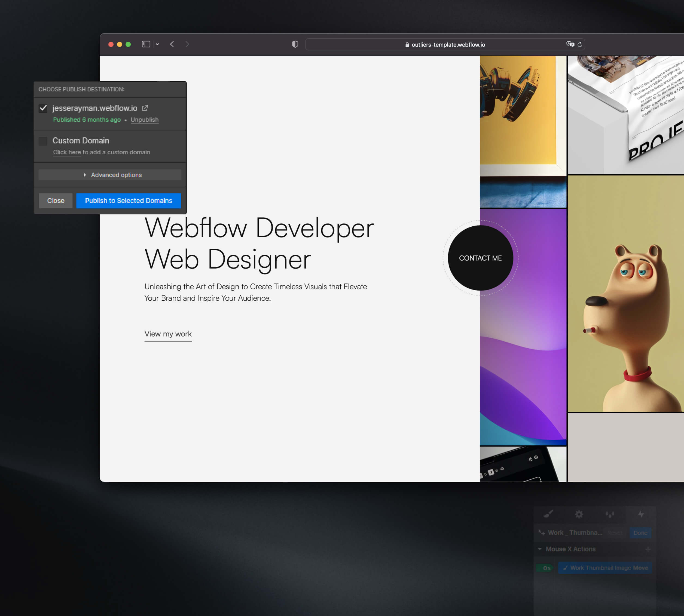
Task: Click Publish to Selected Domains
Action: pyautogui.click(x=129, y=201)
